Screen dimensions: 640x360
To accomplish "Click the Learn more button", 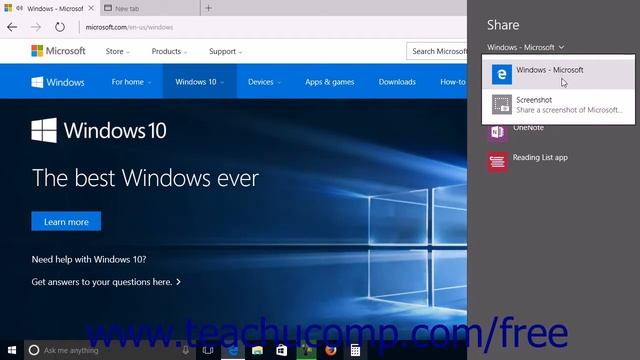I will (66, 221).
